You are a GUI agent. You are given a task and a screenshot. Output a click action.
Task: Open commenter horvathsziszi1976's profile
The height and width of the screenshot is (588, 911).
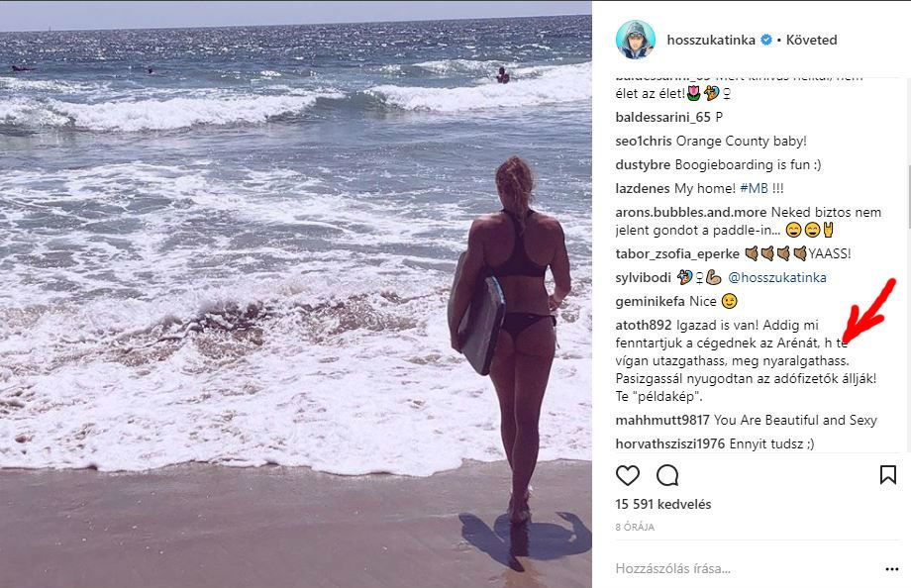coord(670,443)
